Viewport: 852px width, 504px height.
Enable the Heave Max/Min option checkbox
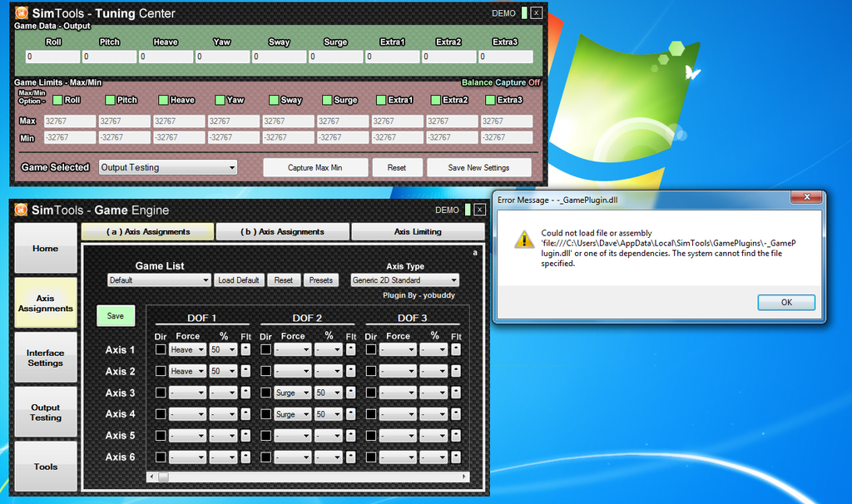point(163,100)
